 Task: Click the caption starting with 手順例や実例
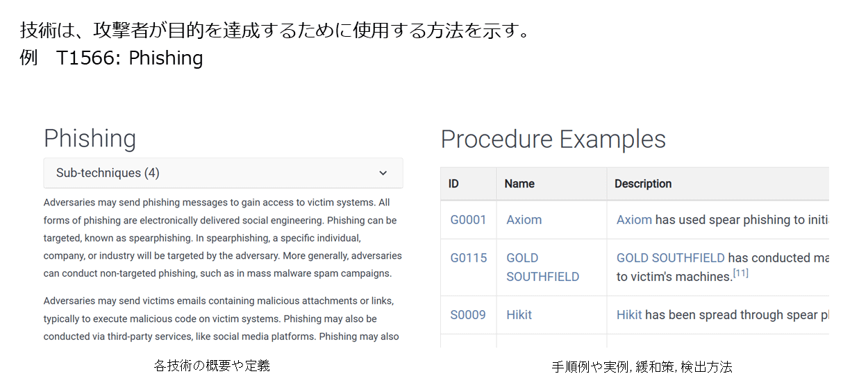pos(642,367)
